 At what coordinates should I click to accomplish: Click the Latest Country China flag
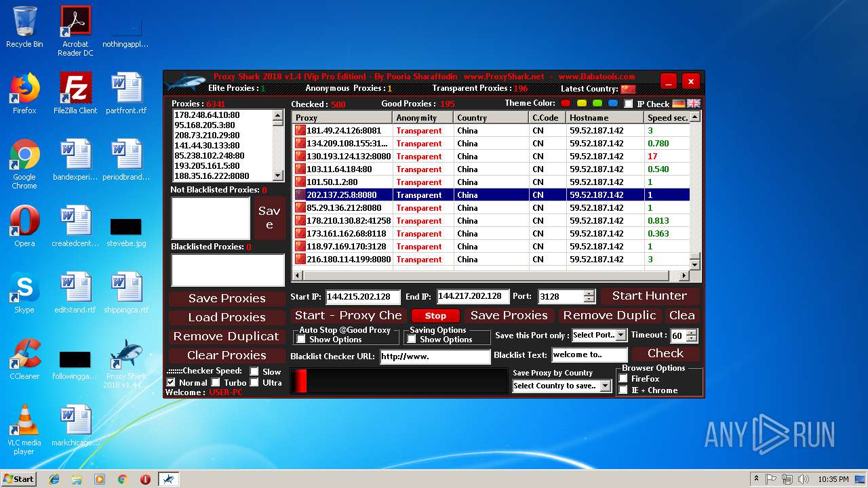click(x=628, y=89)
